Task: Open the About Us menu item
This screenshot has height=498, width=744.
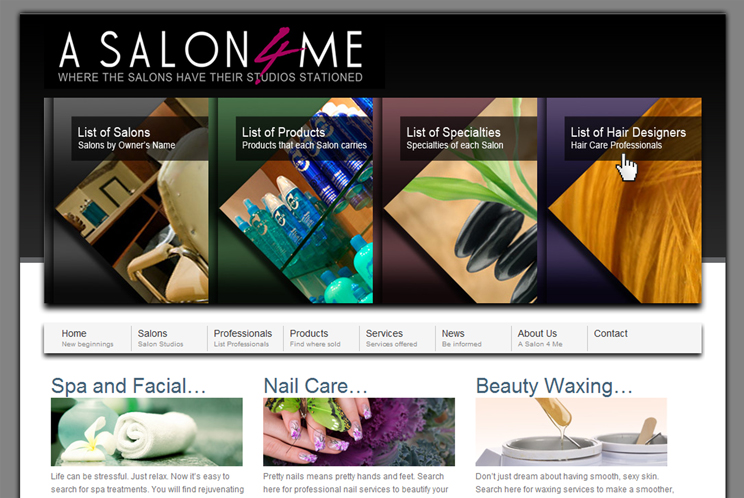Action: [x=549, y=338]
